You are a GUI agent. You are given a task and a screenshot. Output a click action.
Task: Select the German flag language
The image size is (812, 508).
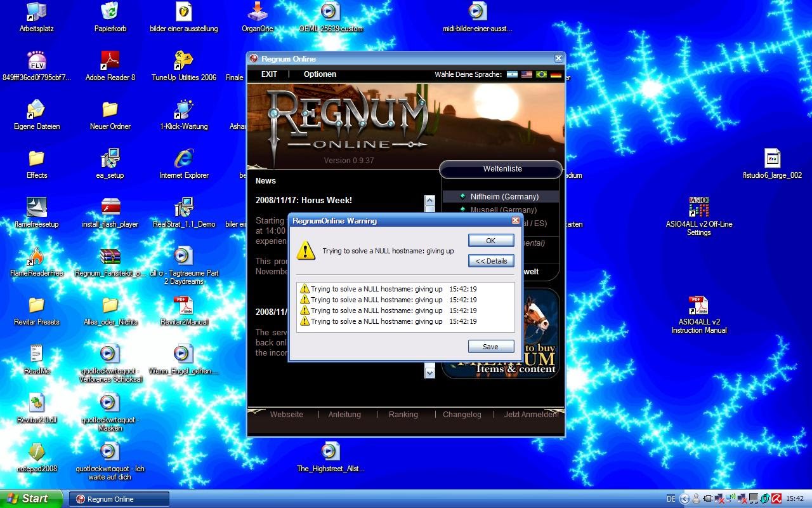click(x=556, y=75)
